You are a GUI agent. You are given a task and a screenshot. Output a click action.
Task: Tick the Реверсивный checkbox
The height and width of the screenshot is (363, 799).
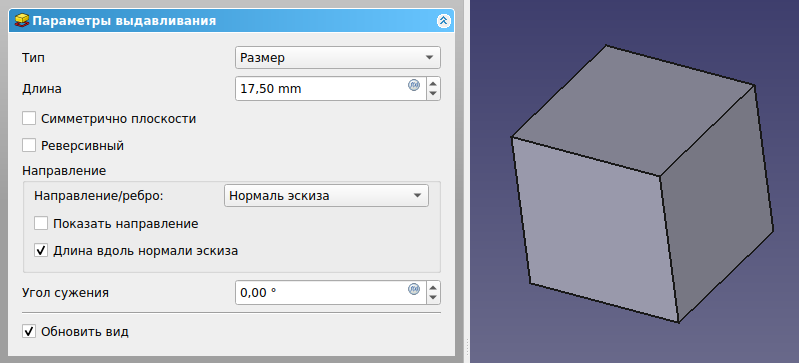(x=29, y=145)
